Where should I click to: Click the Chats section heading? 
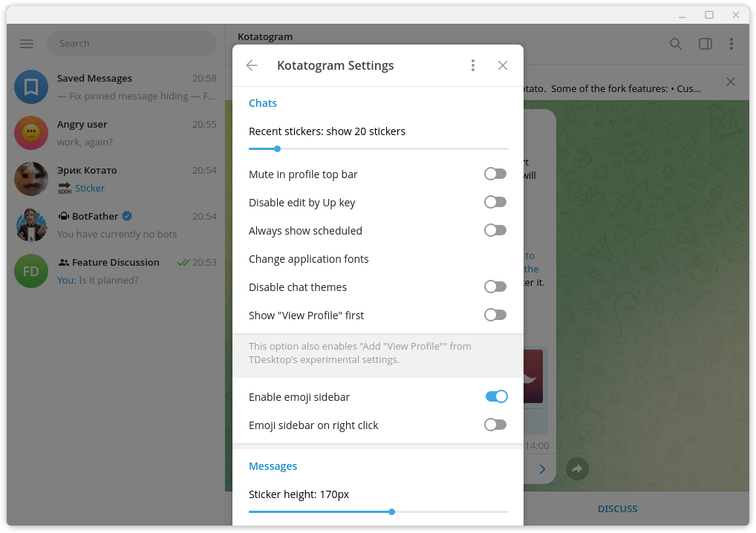point(263,103)
